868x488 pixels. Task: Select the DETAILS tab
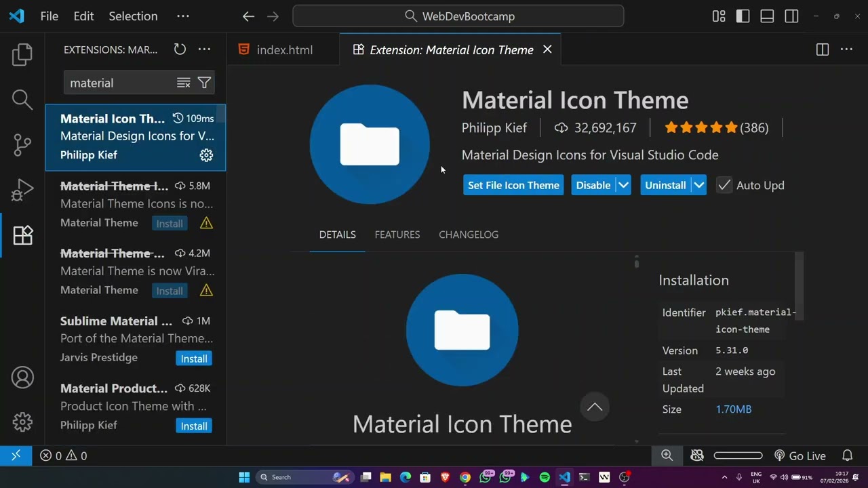click(x=338, y=235)
